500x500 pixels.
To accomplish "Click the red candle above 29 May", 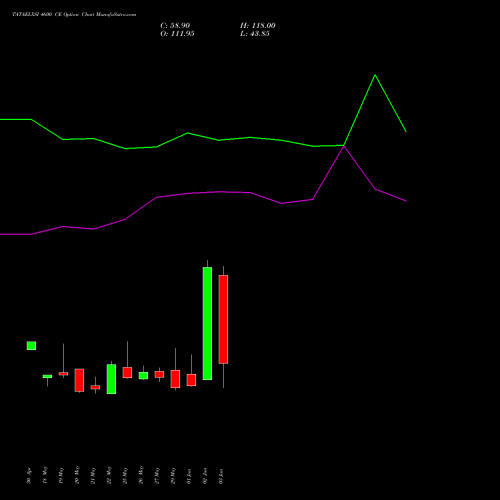I will tap(175, 379).
